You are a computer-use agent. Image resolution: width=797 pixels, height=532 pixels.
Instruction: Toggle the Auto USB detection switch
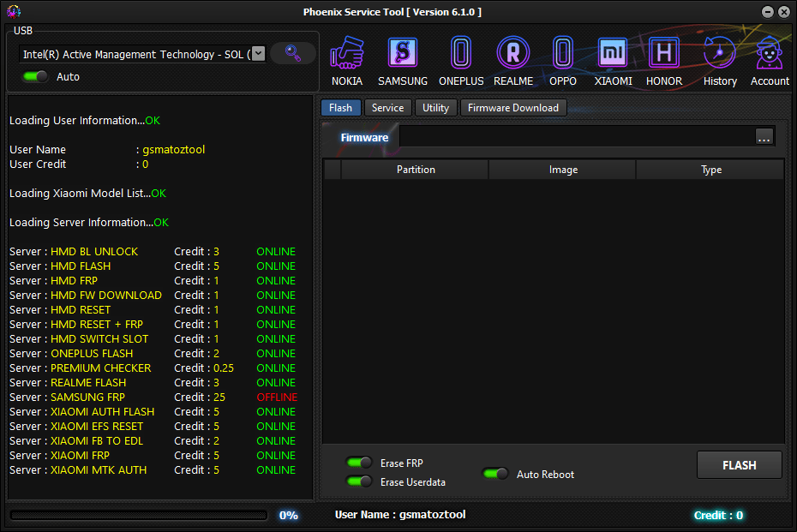[x=33, y=76]
